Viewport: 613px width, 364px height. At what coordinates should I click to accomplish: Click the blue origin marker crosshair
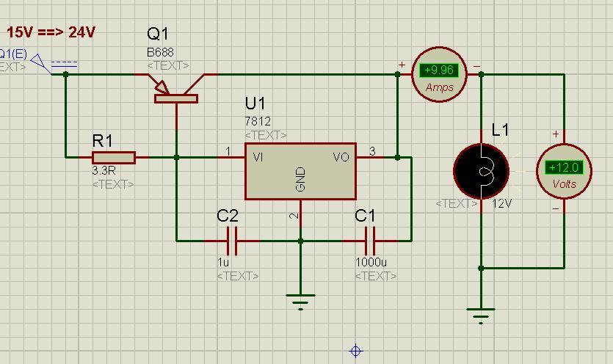tap(356, 351)
